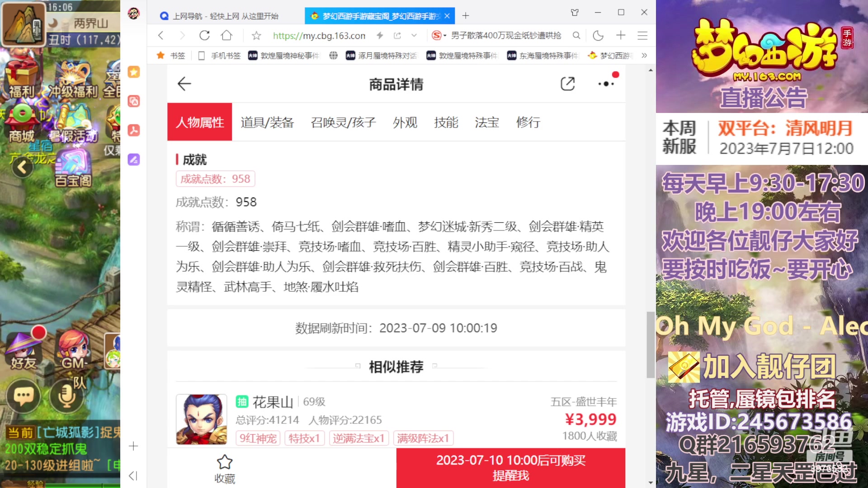
Task: Open the 东海蜃境特殊事件 bookmark
Action: [542, 56]
